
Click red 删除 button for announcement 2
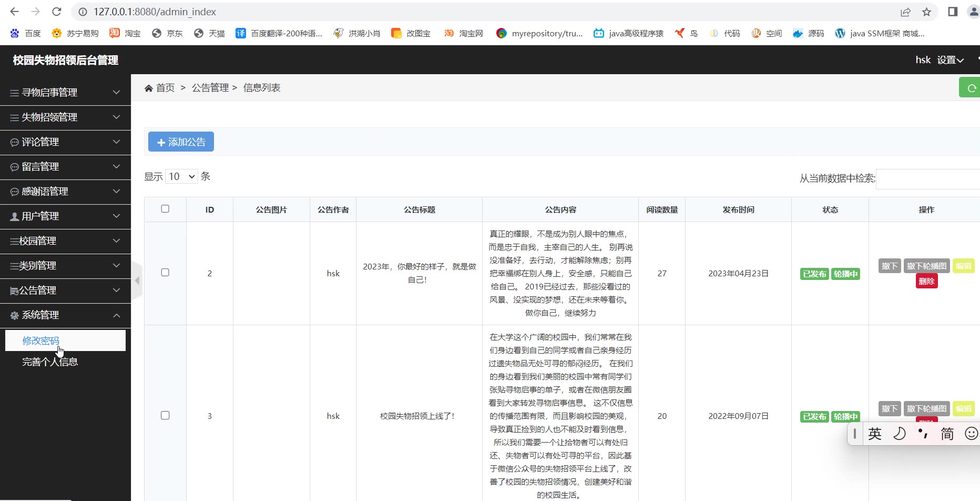pos(926,282)
